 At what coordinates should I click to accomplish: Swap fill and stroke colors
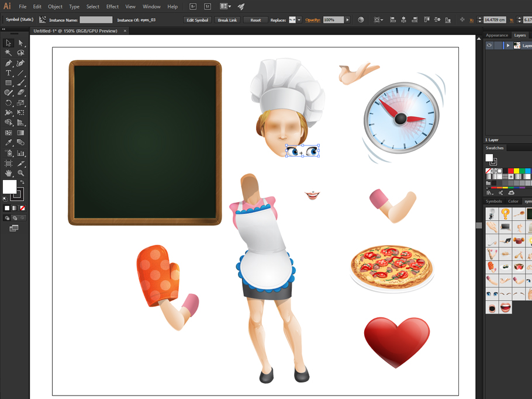pos(22,183)
